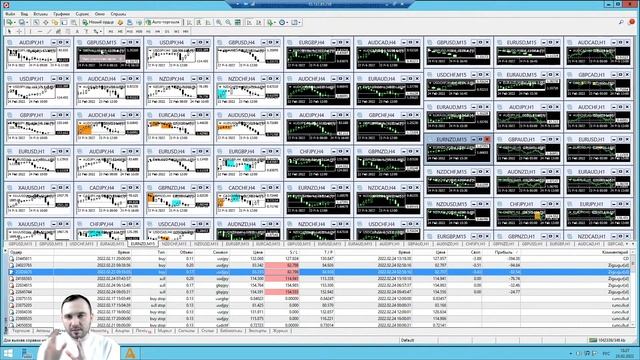Open Server Manager from the taskbar

[27, 353]
